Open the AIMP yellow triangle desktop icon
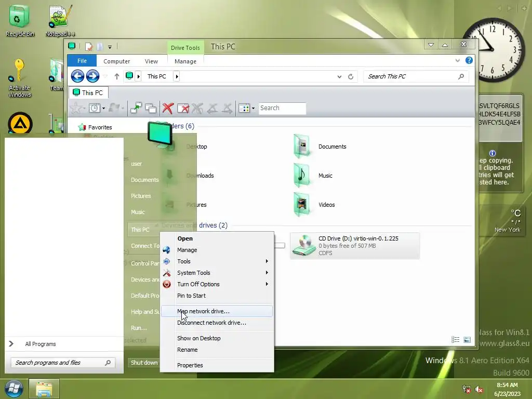The height and width of the screenshot is (399, 532). tap(20, 123)
